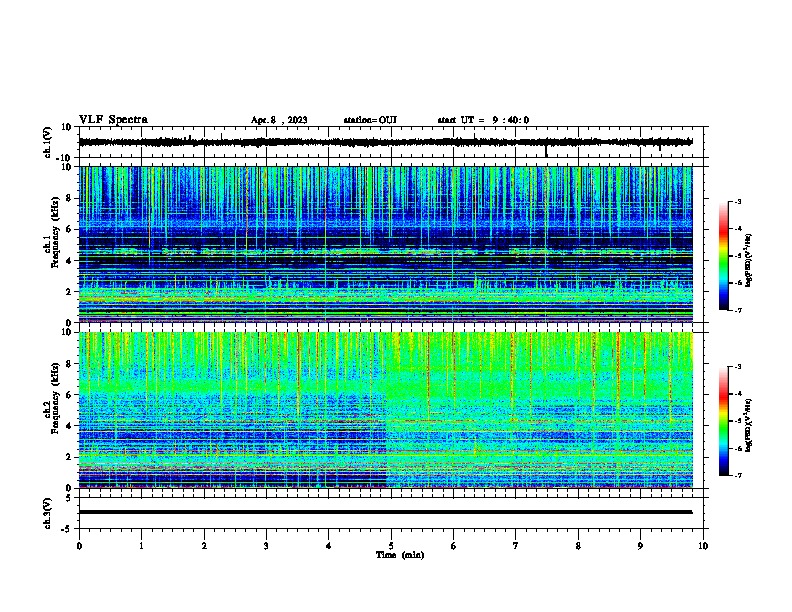Click the ch.1(V) waveform axis label
The width and height of the screenshot is (792, 612).
[x=48, y=142]
